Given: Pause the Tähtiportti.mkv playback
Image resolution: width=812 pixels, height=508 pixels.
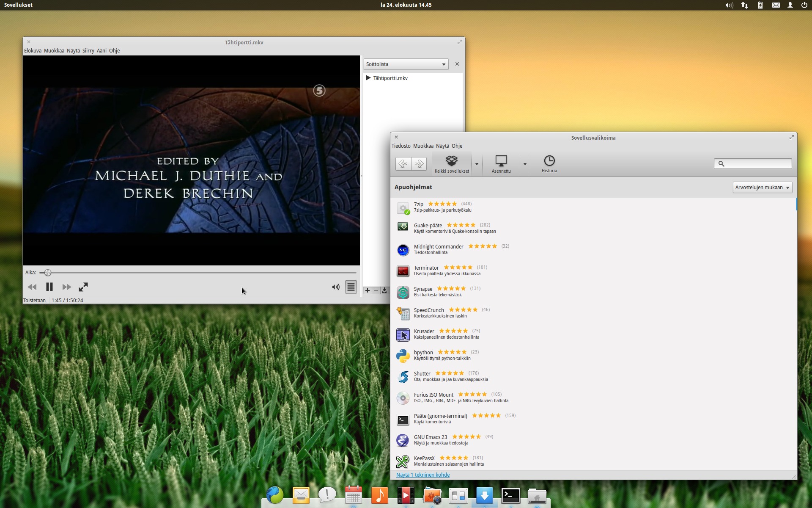Looking at the screenshot, I should (x=49, y=287).
